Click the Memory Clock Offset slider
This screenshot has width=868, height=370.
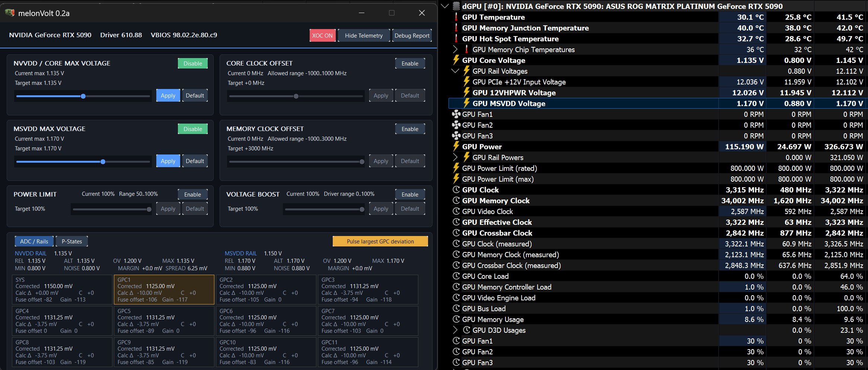[x=296, y=162]
